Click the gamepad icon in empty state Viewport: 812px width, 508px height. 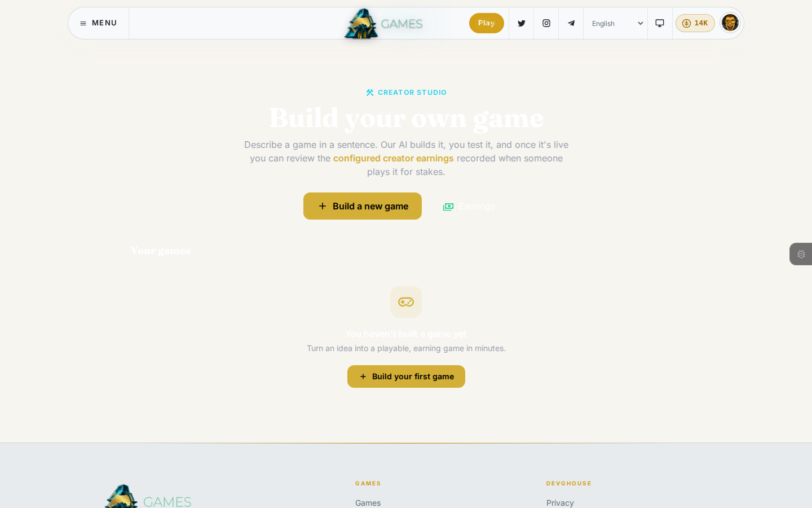pyautogui.click(x=406, y=302)
